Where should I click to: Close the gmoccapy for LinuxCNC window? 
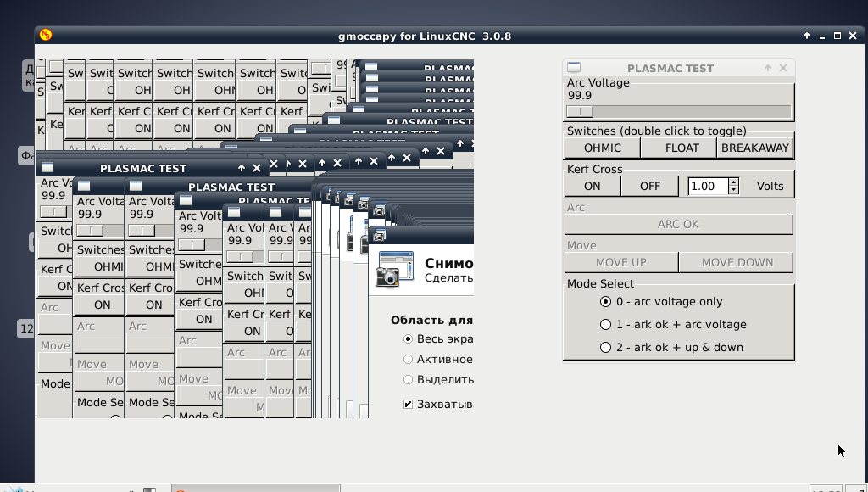click(x=853, y=36)
